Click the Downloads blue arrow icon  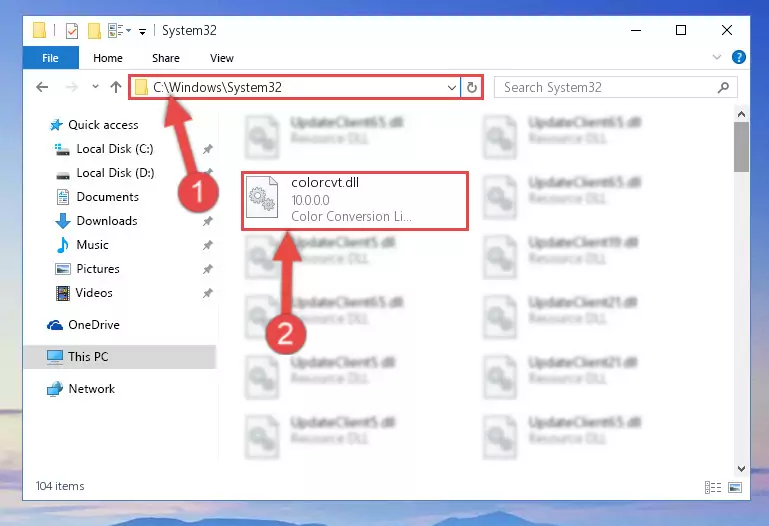(x=63, y=221)
